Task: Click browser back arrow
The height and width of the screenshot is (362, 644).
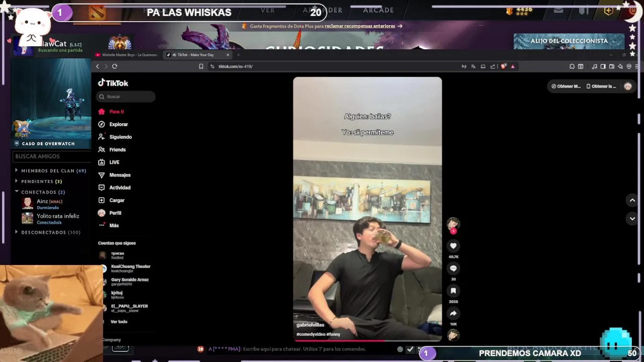Action: (x=98, y=66)
